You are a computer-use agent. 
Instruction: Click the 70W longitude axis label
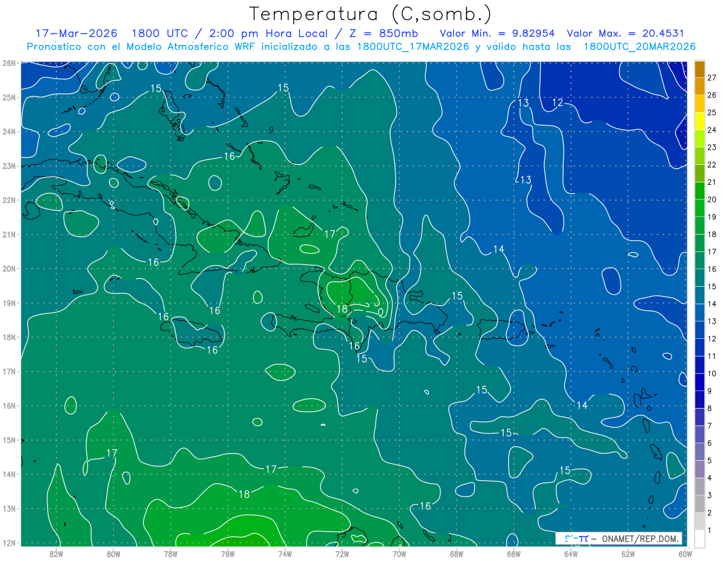click(x=399, y=553)
